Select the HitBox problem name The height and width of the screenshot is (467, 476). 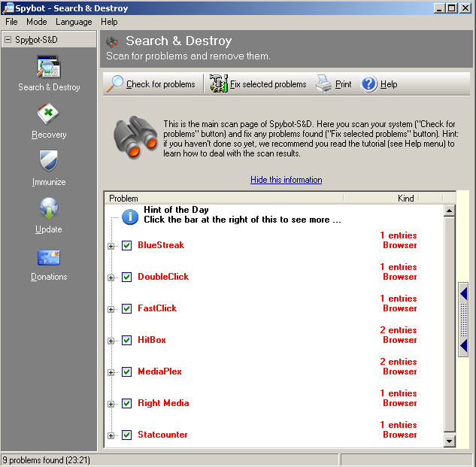point(152,340)
